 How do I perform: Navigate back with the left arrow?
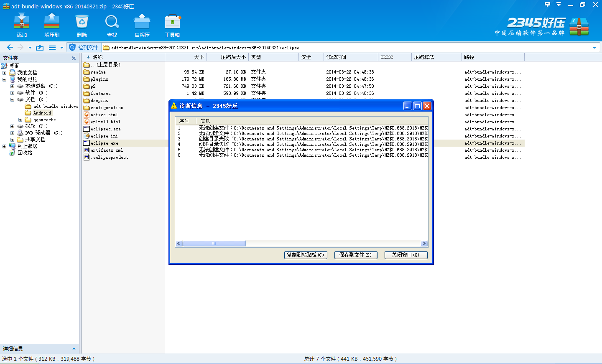10,48
